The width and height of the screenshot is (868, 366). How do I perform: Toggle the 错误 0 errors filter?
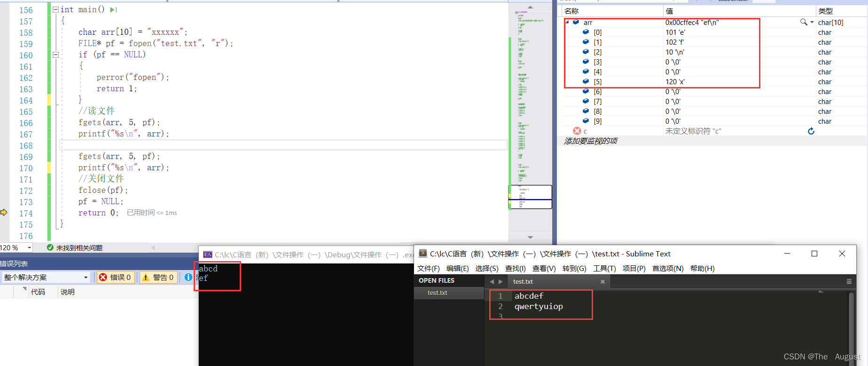pos(115,277)
